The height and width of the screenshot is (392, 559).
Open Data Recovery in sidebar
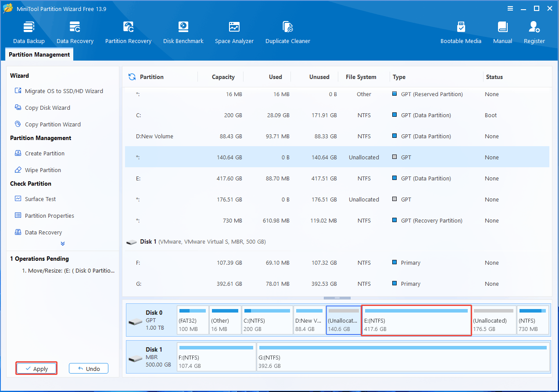(38, 233)
